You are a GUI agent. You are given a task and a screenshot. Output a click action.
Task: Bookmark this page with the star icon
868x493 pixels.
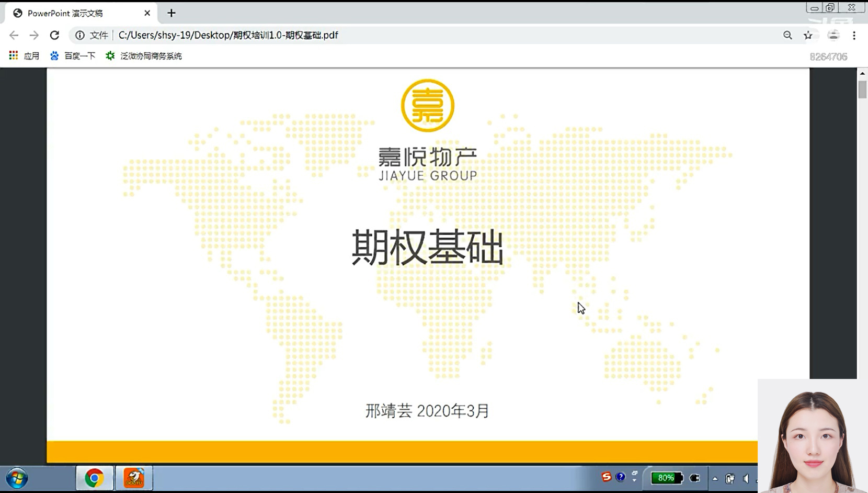coord(808,35)
